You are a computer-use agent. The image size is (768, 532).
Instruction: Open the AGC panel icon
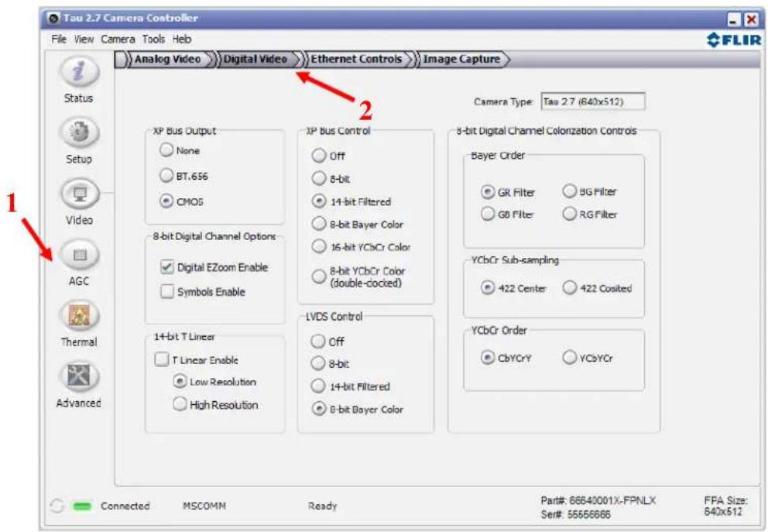79,255
